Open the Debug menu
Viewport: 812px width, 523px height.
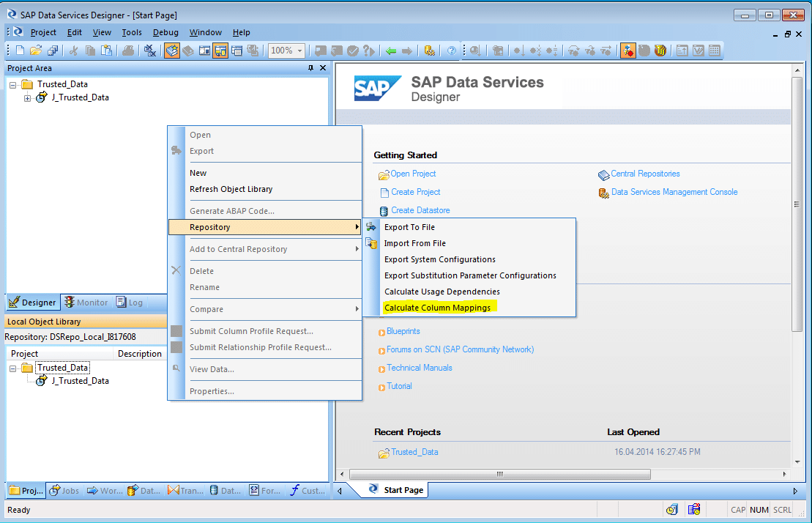pyautogui.click(x=165, y=32)
